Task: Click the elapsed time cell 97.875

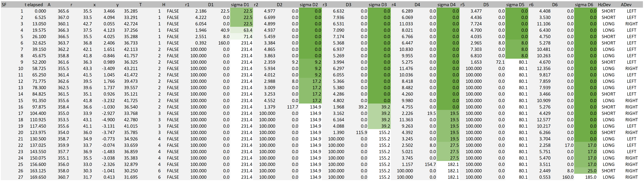Action: (x=39, y=107)
